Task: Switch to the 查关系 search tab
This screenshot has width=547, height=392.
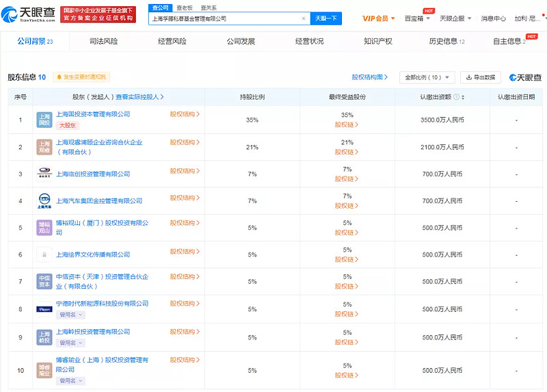Action: (209, 8)
